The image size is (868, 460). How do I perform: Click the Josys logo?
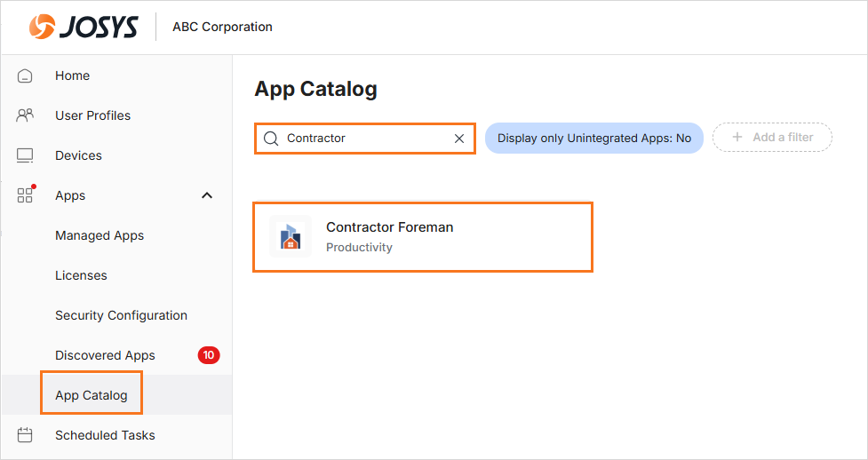(84, 27)
